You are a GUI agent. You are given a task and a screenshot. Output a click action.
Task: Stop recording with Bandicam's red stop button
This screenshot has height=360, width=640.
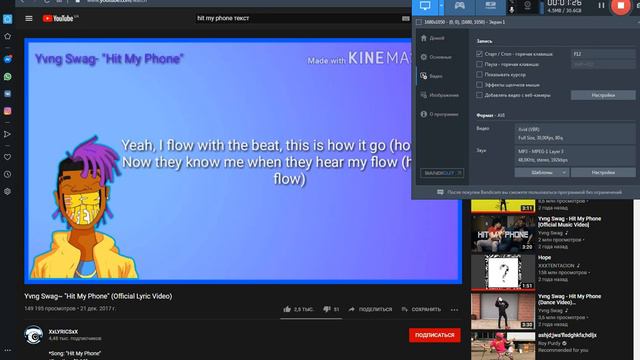coord(620,6)
